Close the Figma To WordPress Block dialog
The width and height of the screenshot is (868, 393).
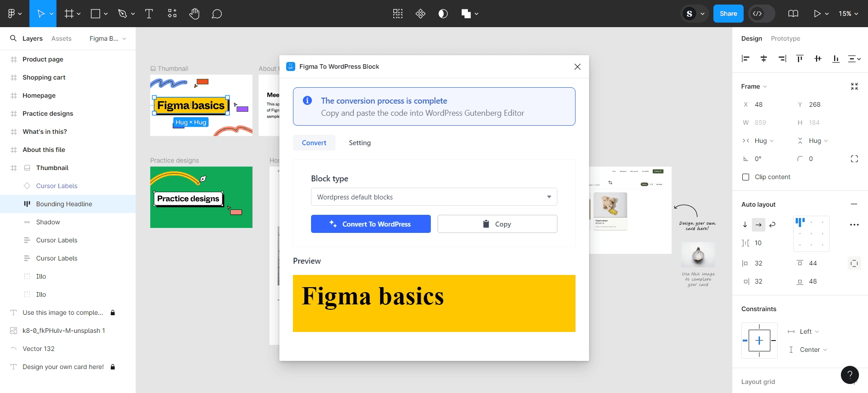coord(577,66)
